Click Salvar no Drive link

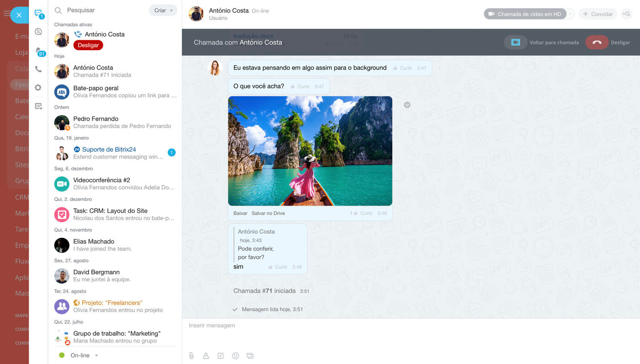268,213
